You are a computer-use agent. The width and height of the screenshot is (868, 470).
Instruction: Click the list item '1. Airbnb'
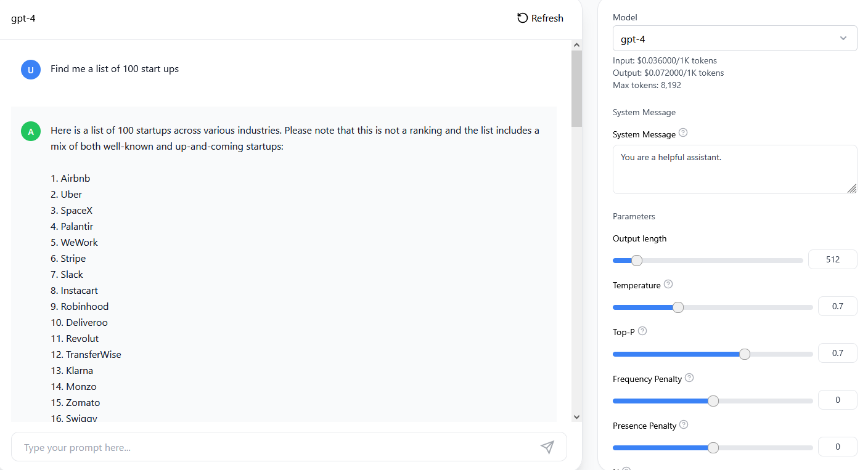[x=70, y=179]
